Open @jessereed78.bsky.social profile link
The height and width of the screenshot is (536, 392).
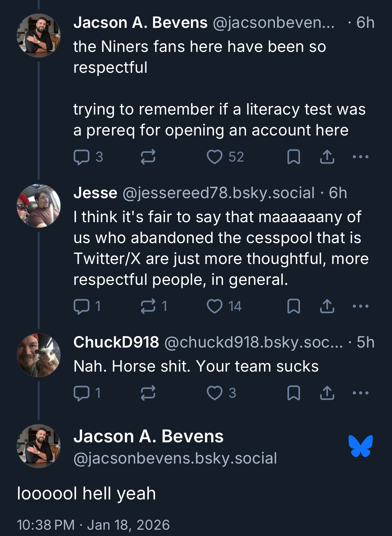[218, 193]
